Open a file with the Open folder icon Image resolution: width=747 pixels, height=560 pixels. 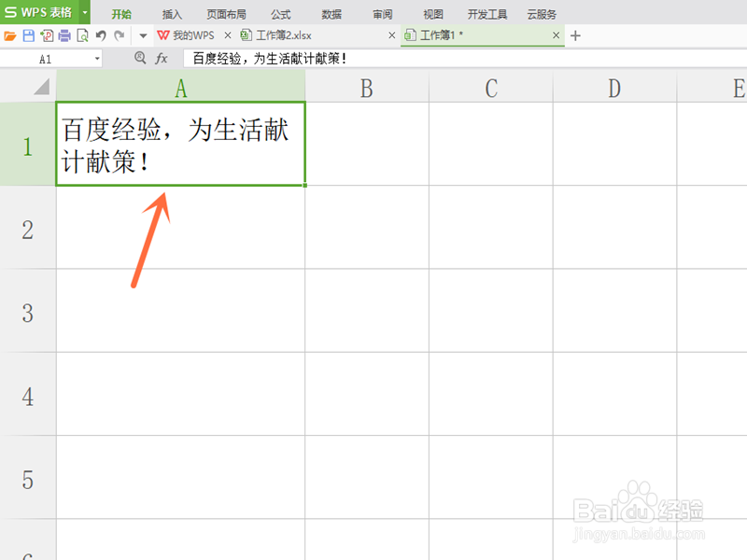pos(9,35)
